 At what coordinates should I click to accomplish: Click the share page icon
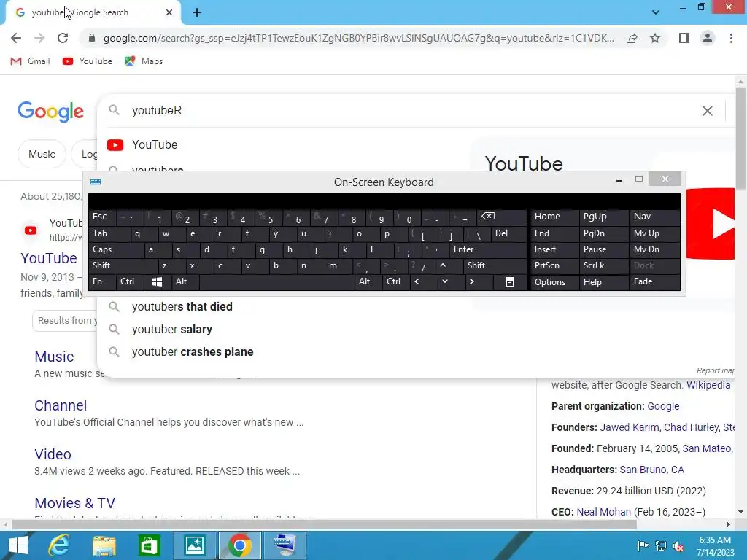coord(632,38)
